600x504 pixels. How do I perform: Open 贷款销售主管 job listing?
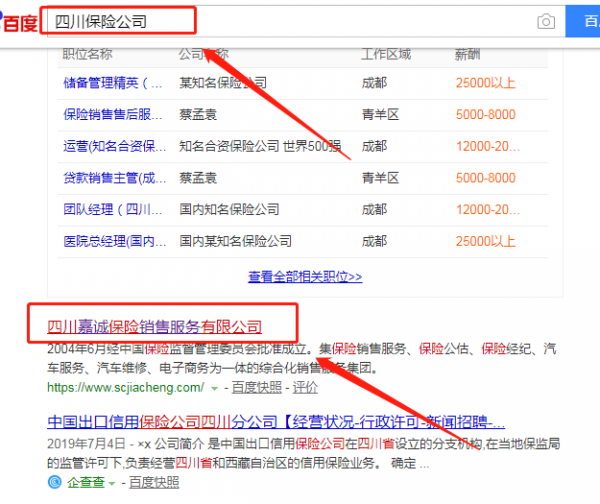point(112,178)
